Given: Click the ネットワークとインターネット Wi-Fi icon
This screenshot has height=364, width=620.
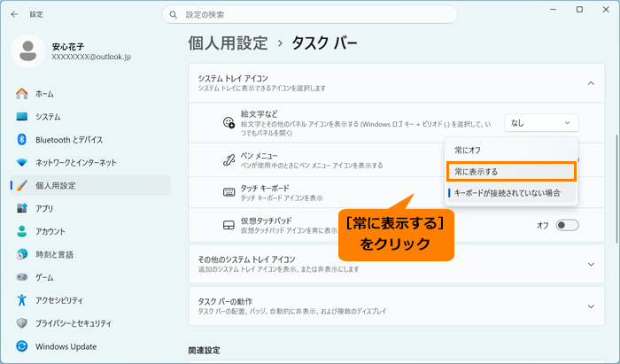Looking at the screenshot, I should click(x=22, y=162).
